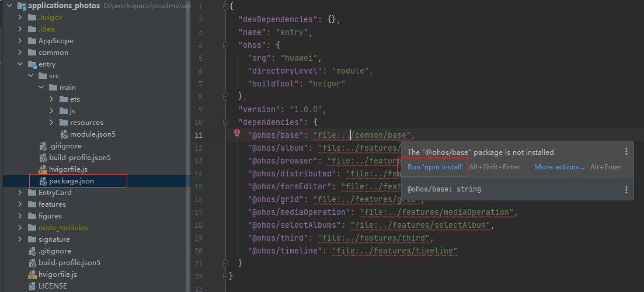Select the signature folder in the tree
644x292 pixels.
54,239
